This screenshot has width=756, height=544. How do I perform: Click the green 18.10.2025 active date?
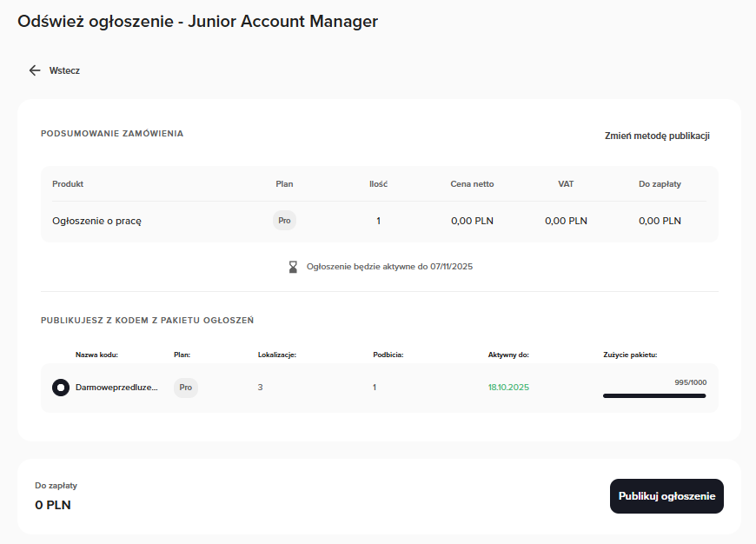tap(508, 388)
